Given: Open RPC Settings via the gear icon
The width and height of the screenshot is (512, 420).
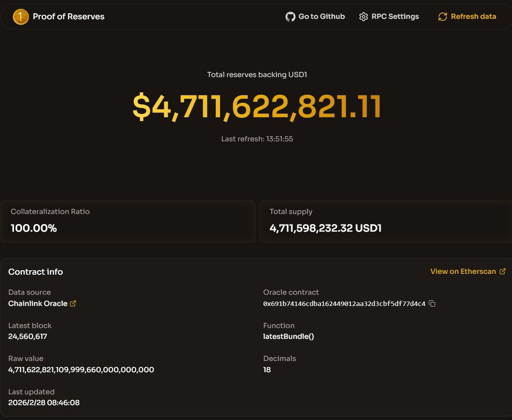Looking at the screenshot, I should tap(364, 17).
